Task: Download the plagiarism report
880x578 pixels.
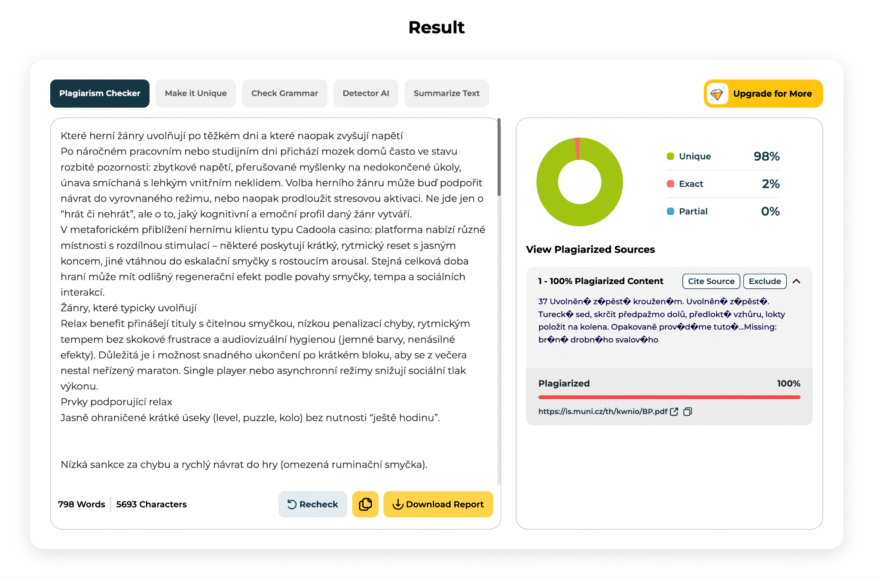Action: [x=438, y=504]
